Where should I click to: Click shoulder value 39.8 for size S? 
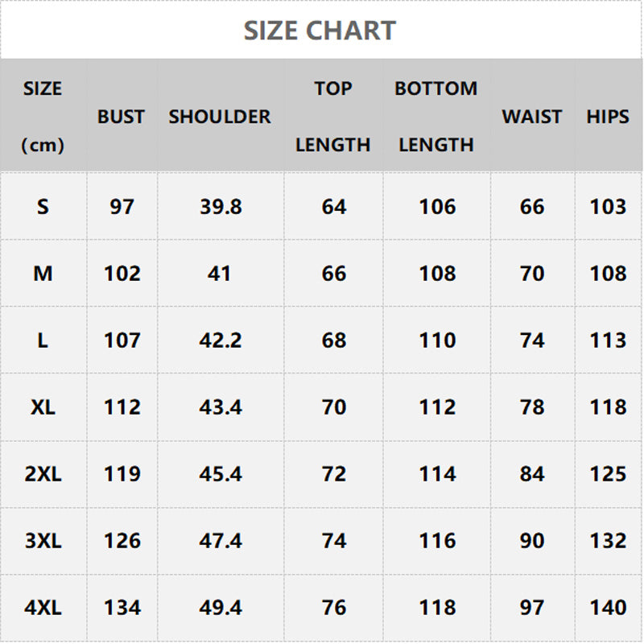[x=221, y=207]
